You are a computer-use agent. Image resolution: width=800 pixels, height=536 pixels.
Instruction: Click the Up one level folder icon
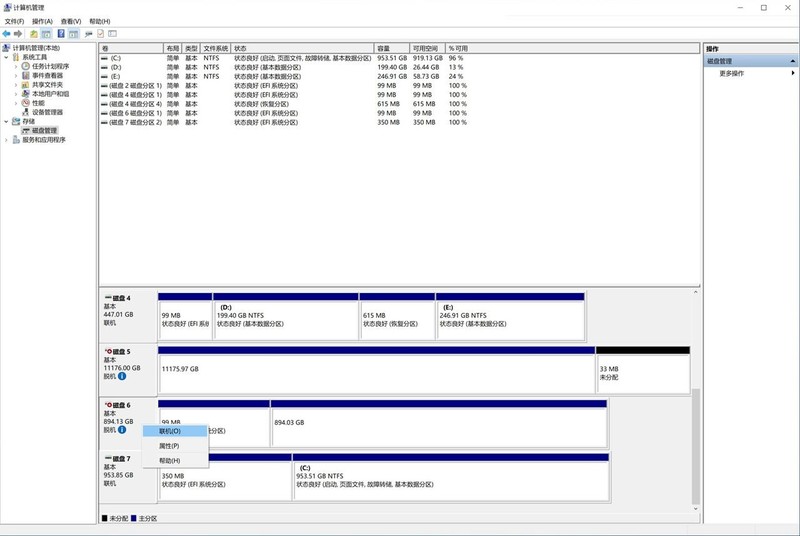point(34,34)
